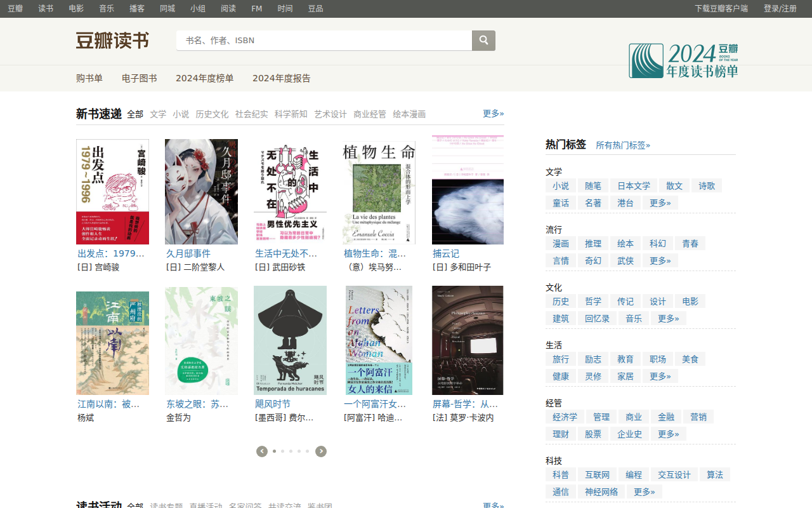
Task: Open 东坡之眼 book cover
Action: point(201,341)
